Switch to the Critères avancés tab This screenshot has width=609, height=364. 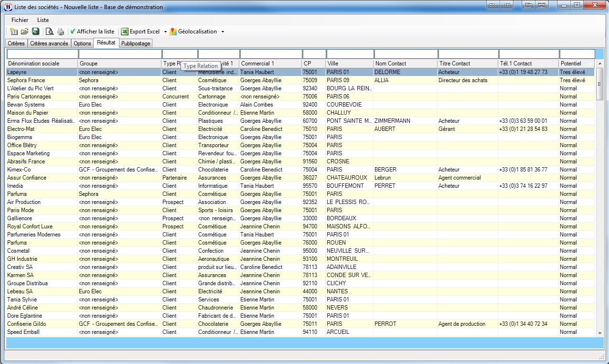(49, 43)
